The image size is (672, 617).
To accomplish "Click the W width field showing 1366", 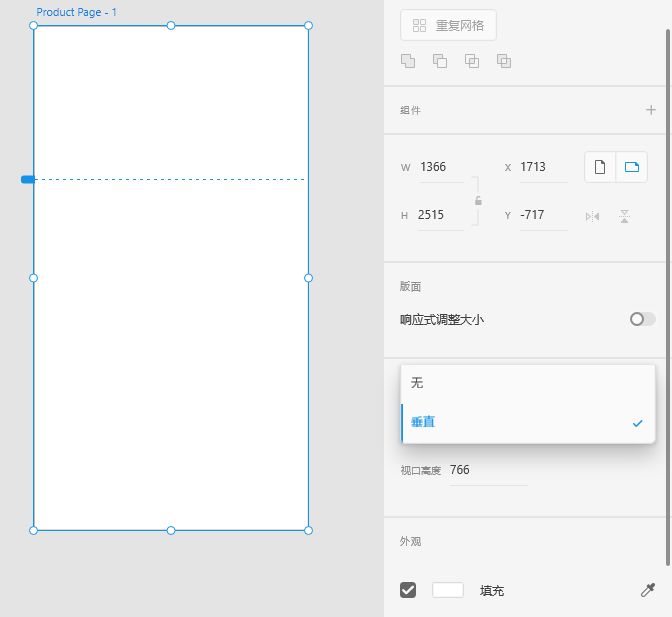I will (441, 167).
